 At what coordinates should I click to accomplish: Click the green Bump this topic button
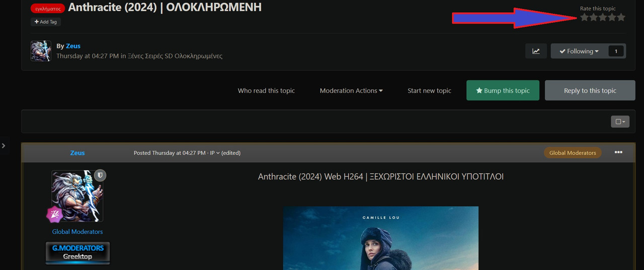pyautogui.click(x=503, y=91)
